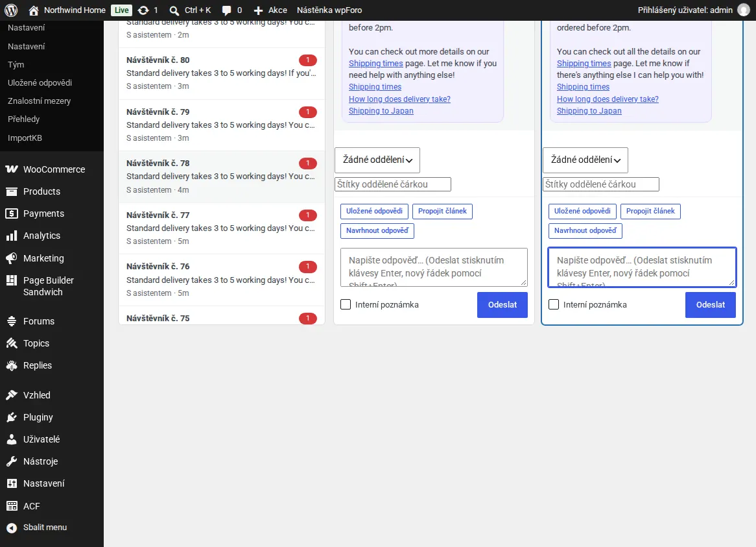Open Žádné oddělení dropdown in right panel
The image size is (756, 547).
click(585, 160)
